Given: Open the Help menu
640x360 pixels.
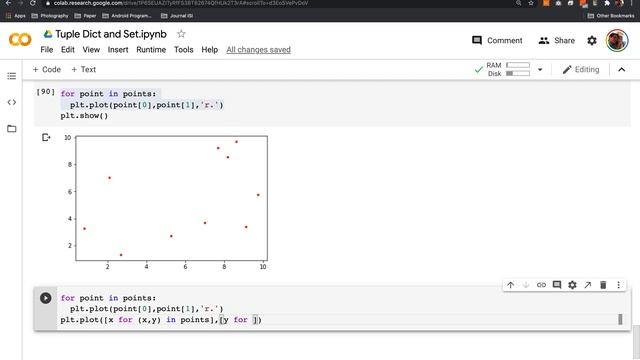Looking at the screenshot, I should pyautogui.click(x=209, y=50).
